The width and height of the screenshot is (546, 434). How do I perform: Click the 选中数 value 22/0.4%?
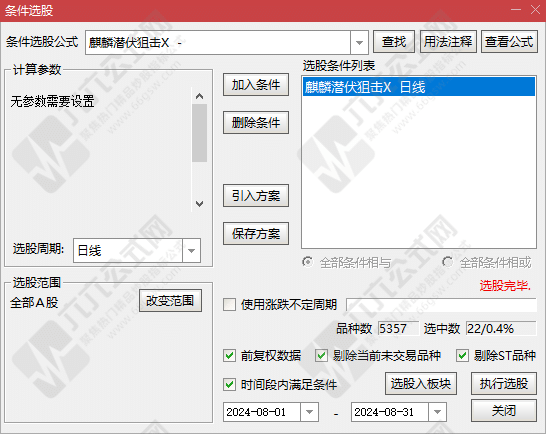(x=501, y=328)
